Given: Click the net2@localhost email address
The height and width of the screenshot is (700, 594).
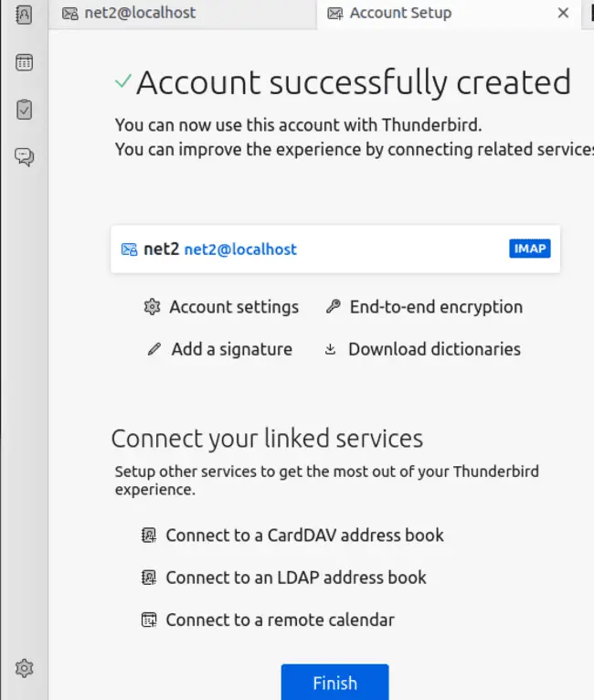Looking at the screenshot, I should click(240, 249).
